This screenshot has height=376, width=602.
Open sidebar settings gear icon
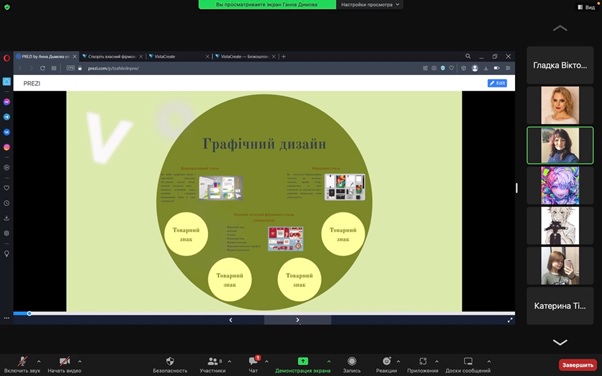pos(7,233)
